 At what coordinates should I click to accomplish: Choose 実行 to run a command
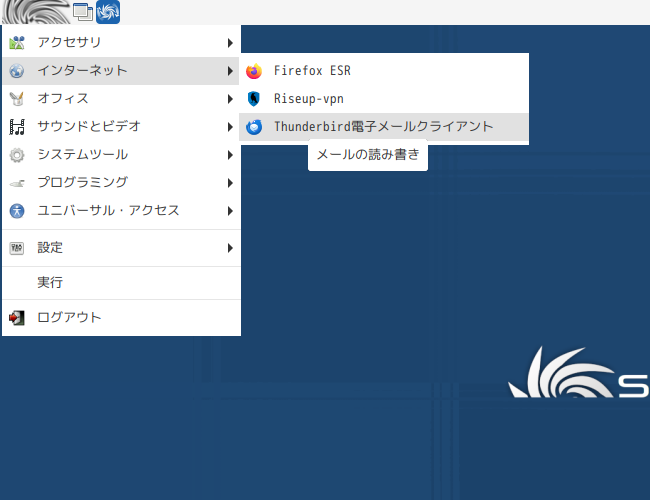(121, 283)
